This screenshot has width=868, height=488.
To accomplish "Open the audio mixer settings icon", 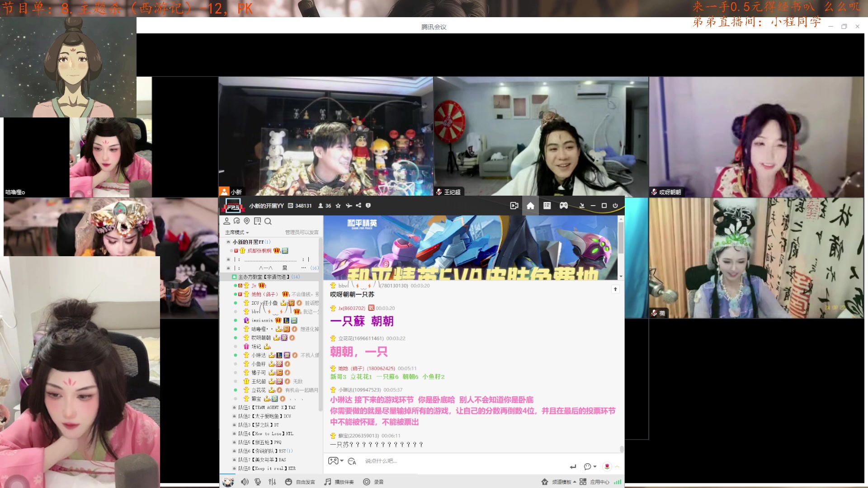I will coord(272,482).
